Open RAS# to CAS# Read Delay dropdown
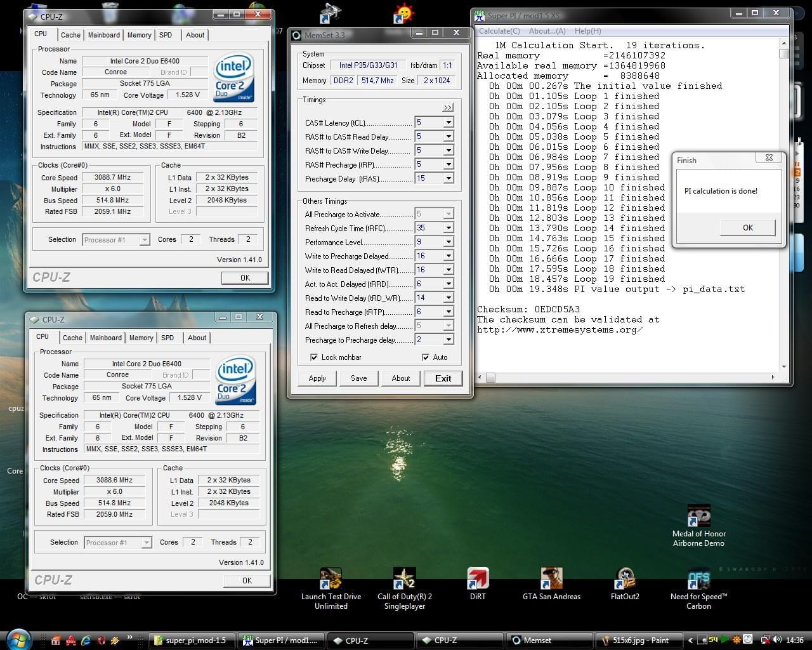Image resolution: width=812 pixels, height=650 pixels. tap(449, 136)
